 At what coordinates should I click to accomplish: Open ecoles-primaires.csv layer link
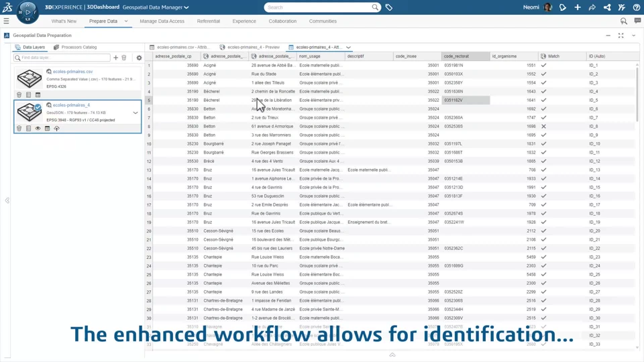pyautogui.click(x=72, y=72)
